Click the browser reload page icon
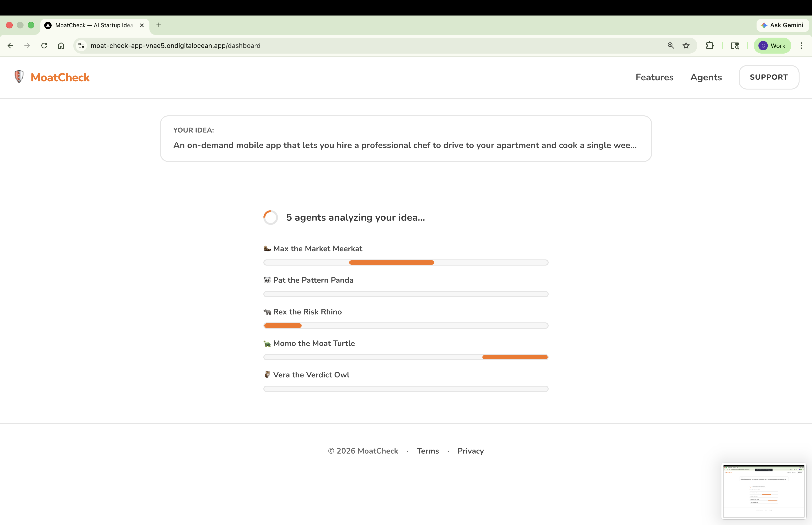The height and width of the screenshot is (525, 812). (x=44, y=46)
